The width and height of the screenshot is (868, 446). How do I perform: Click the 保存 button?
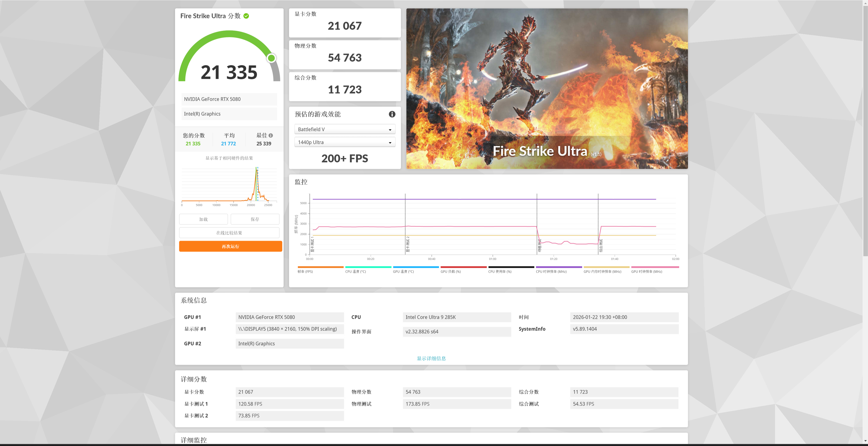click(255, 219)
